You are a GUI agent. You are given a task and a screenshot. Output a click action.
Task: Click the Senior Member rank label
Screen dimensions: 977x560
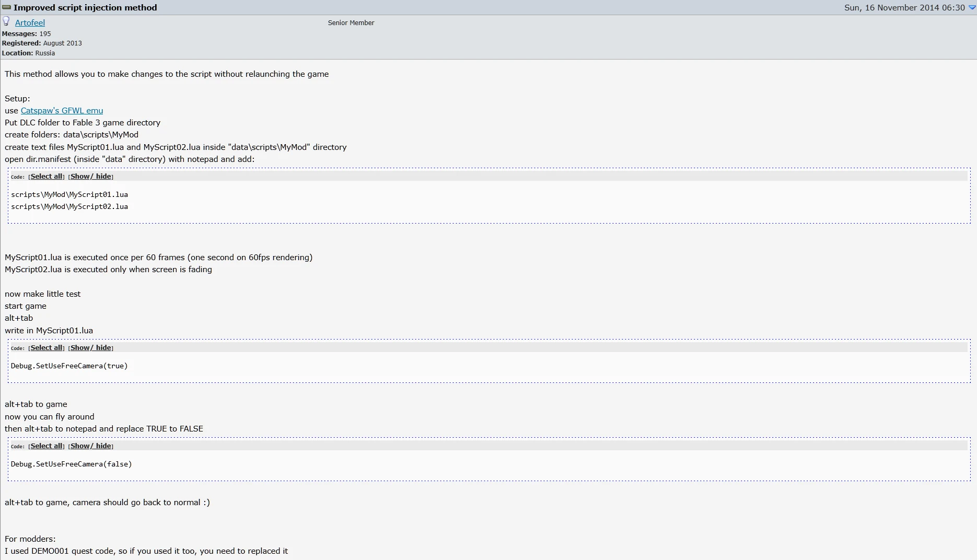[351, 23]
